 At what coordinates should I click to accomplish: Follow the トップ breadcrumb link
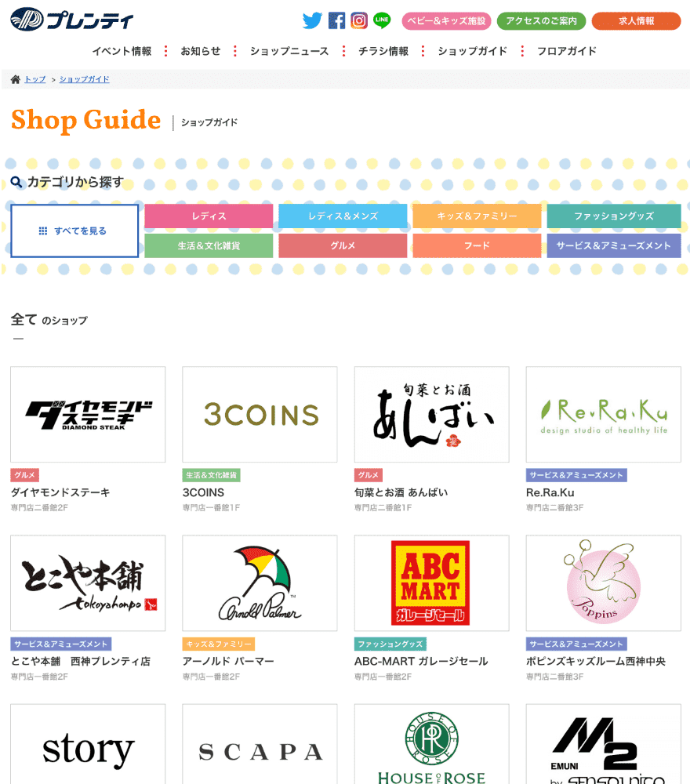click(x=35, y=79)
